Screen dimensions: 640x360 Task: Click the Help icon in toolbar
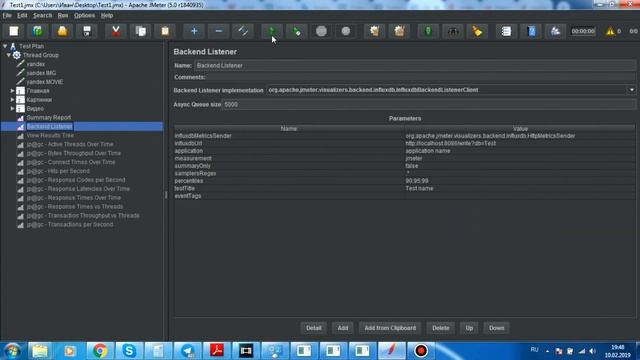[x=531, y=31]
